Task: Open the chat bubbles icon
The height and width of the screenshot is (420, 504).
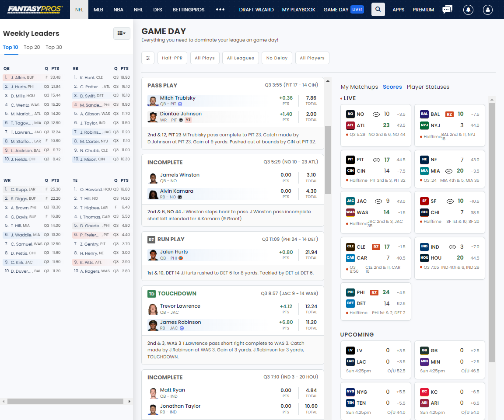Action: [x=447, y=9]
